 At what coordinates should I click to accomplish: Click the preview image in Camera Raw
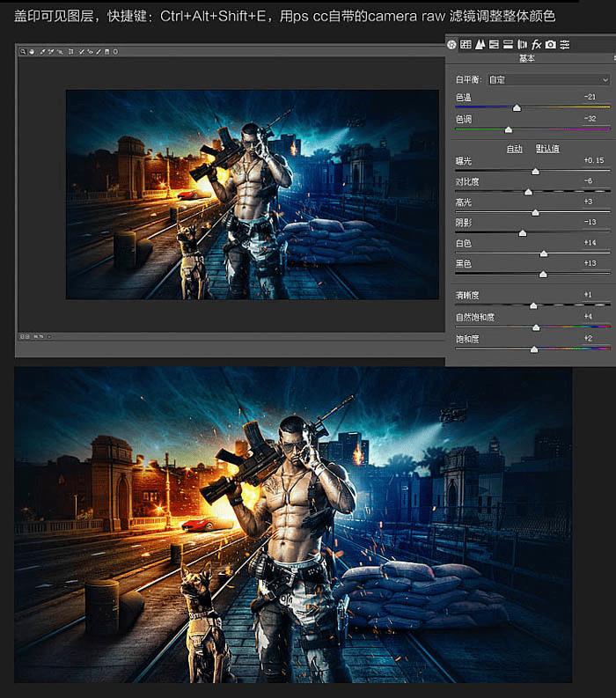[x=253, y=195]
